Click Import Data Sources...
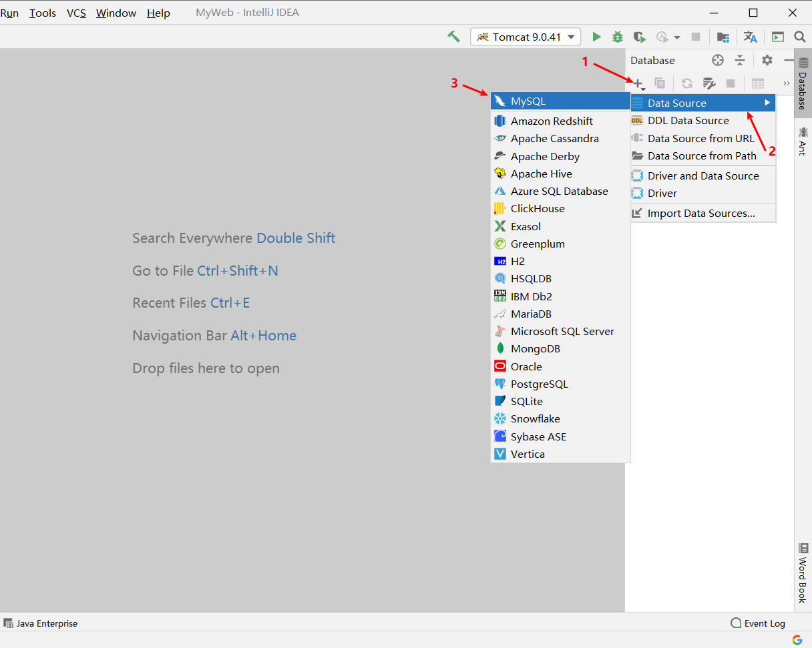Screen dimensions: 812x648 pyautogui.click(x=703, y=214)
